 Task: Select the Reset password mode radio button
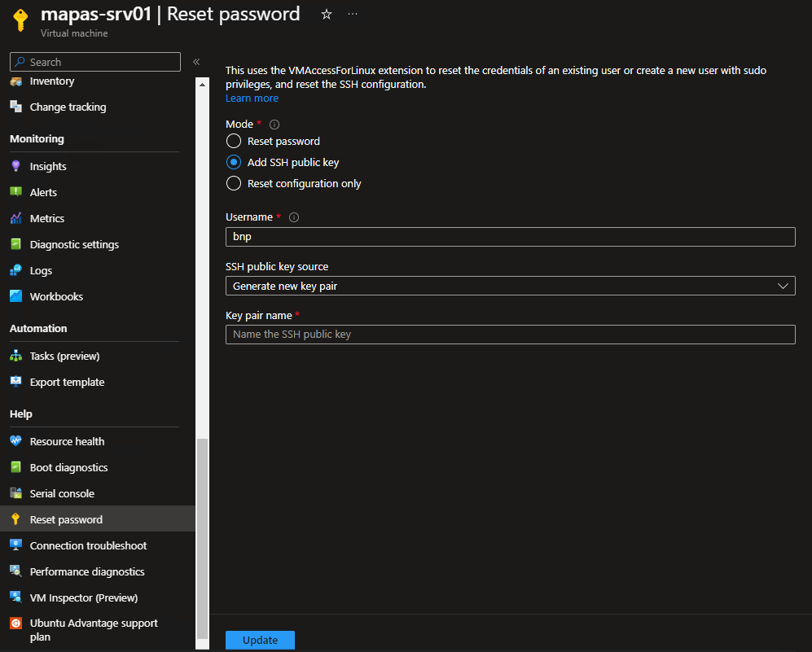(x=233, y=141)
